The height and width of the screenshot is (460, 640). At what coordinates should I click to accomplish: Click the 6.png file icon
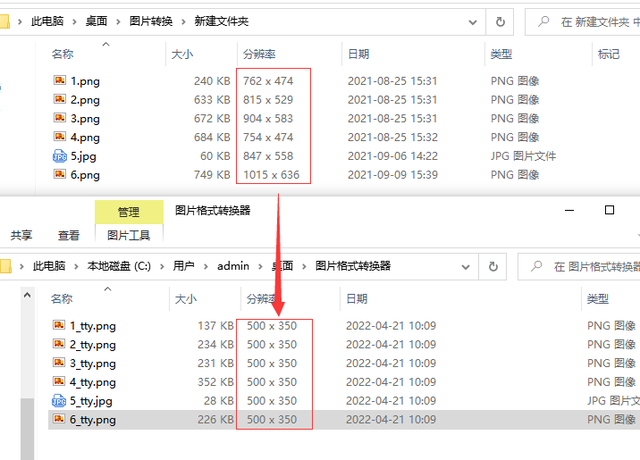pos(60,174)
